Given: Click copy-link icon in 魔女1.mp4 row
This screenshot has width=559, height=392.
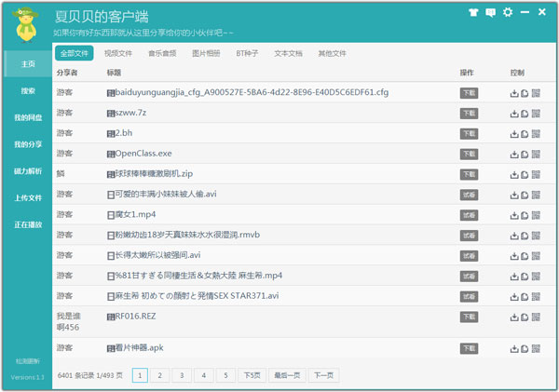Looking at the screenshot, I should tap(525, 216).
